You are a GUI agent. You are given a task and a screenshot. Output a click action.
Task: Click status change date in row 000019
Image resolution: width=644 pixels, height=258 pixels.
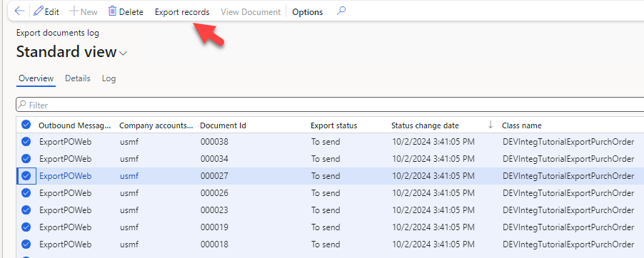click(433, 227)
